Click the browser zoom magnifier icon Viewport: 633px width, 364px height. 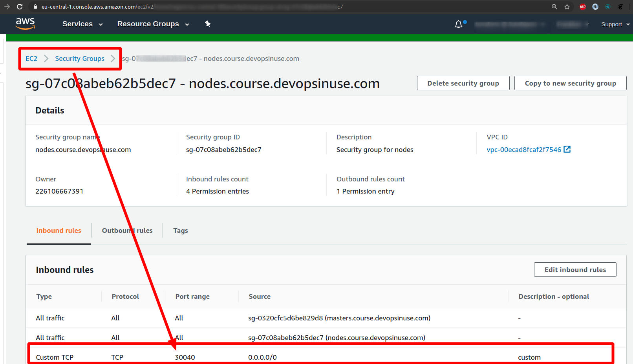554,7
